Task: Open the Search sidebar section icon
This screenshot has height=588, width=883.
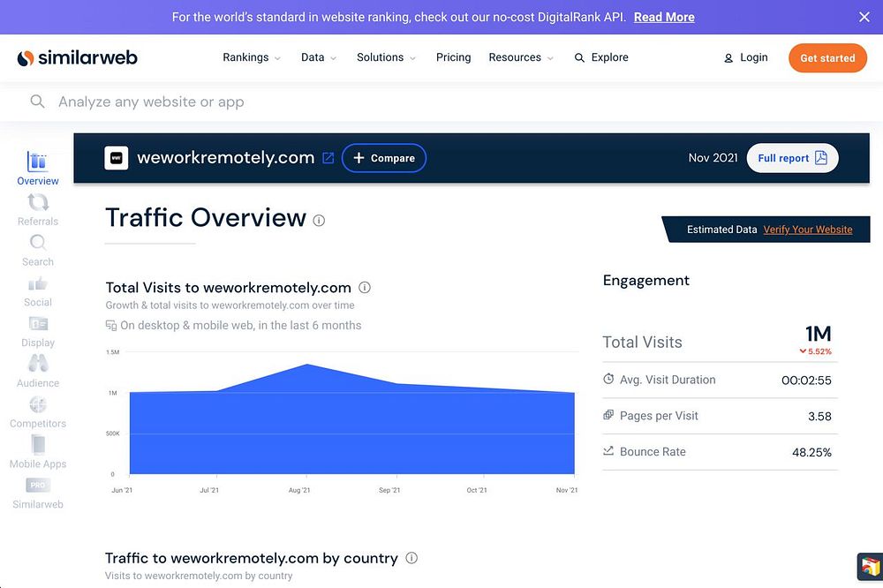Action: click(38, 243)
